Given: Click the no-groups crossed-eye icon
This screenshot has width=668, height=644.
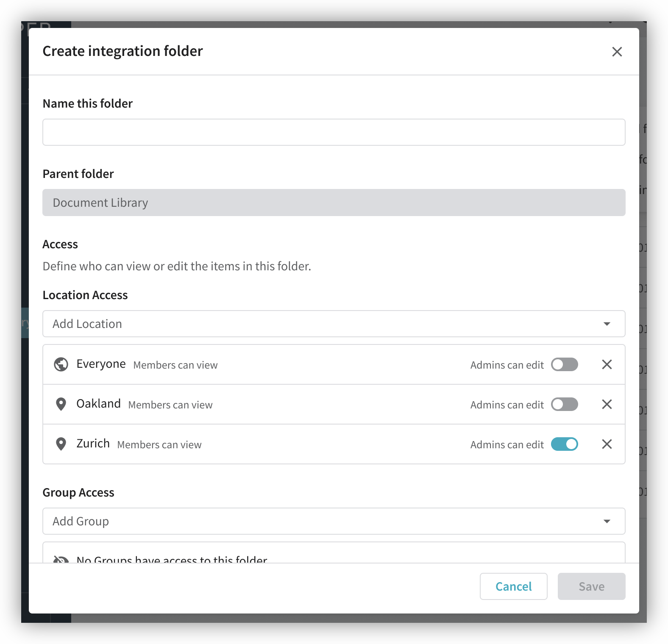Looking at the screenshot, I should click(x=61, y=559).
